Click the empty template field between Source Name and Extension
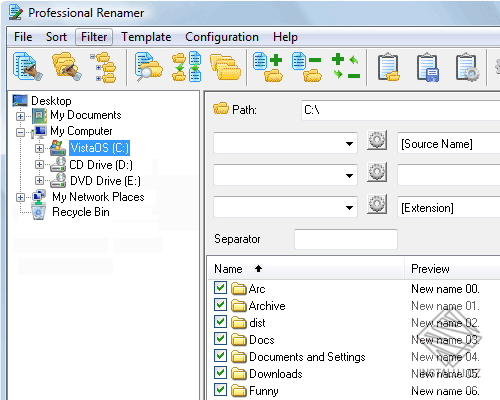This screenshot has height=400, width=500. click(449, 175)
